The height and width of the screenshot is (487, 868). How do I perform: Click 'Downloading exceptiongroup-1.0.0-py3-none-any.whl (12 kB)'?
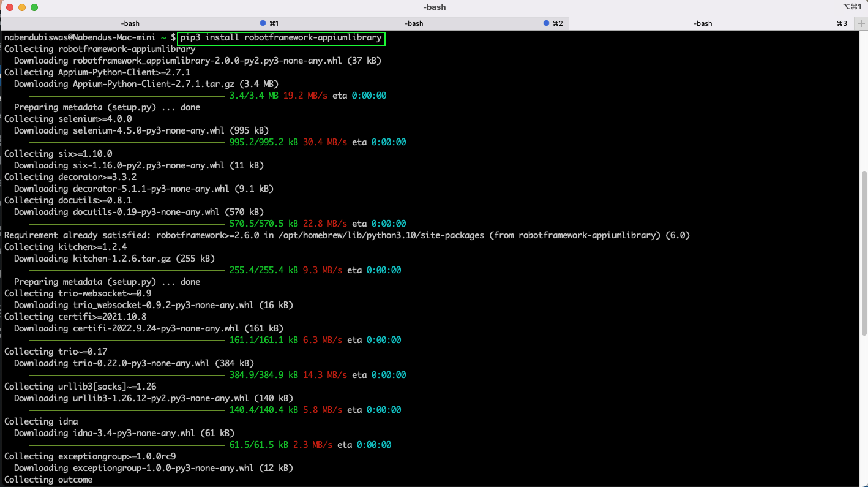point(154,468)
